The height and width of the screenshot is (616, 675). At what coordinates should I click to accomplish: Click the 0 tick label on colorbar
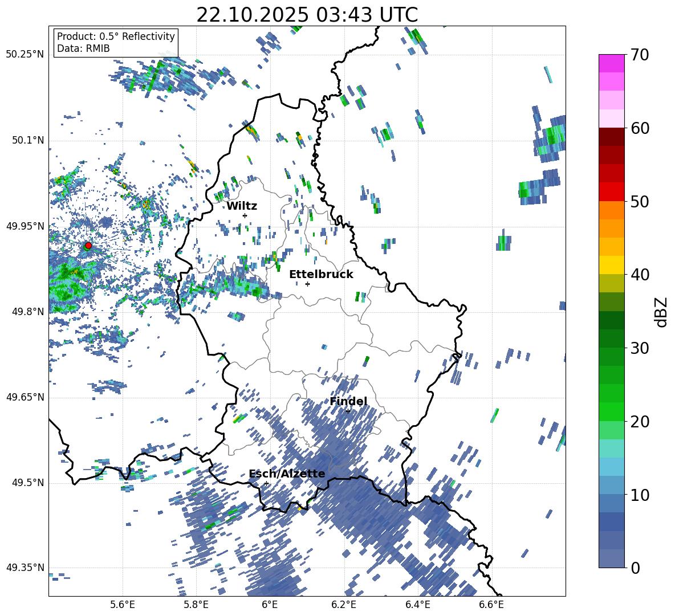[635, 568]
